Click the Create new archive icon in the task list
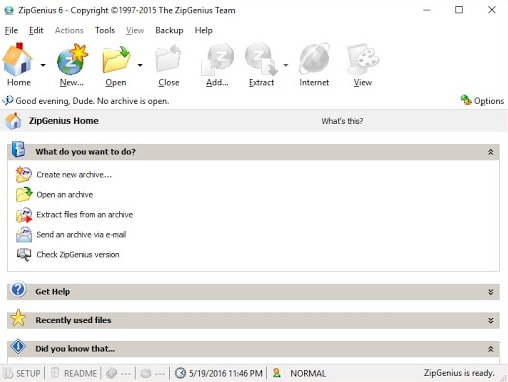The image size is (508, 382). pyautogui.click(x=24, y=174)
